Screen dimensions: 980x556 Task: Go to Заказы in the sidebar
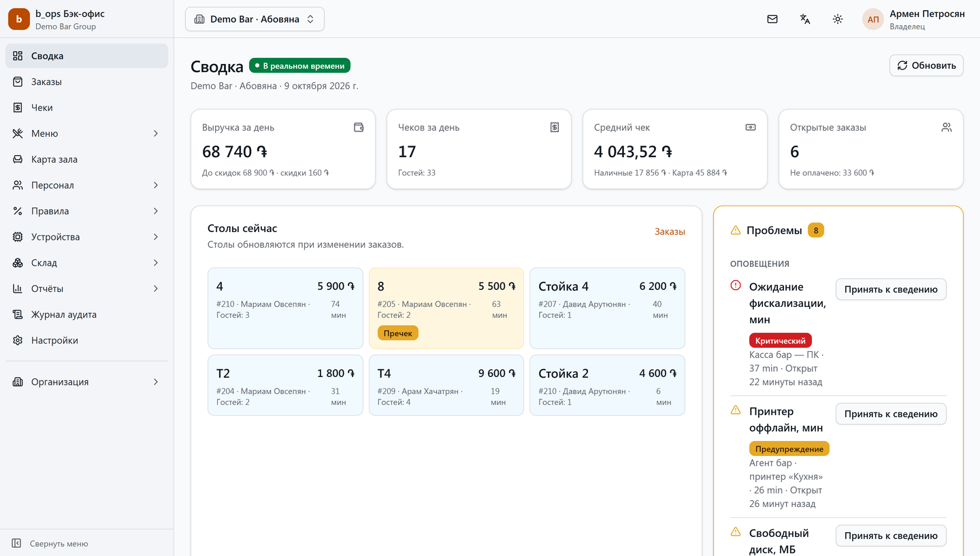click(x=86, y=82)
